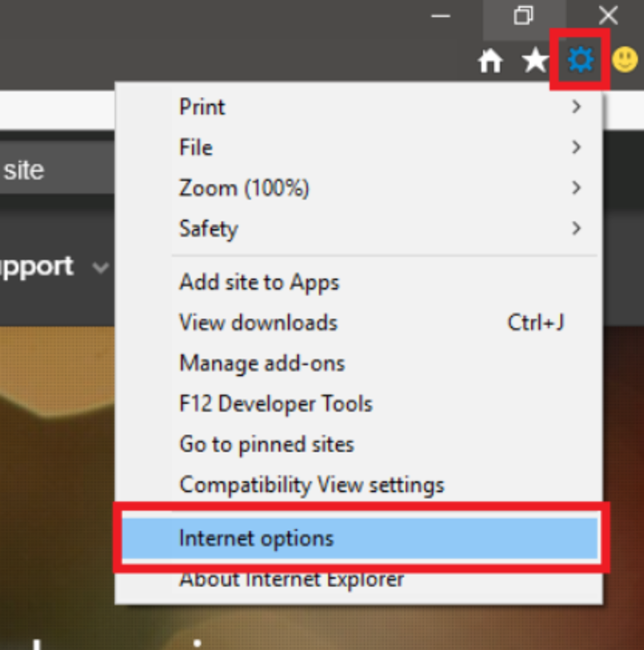Image resolution: width=644 pixels, height=650 pixels.
Task: Select View downloads using Ctrl+J entry
Action: pos(536,322)
